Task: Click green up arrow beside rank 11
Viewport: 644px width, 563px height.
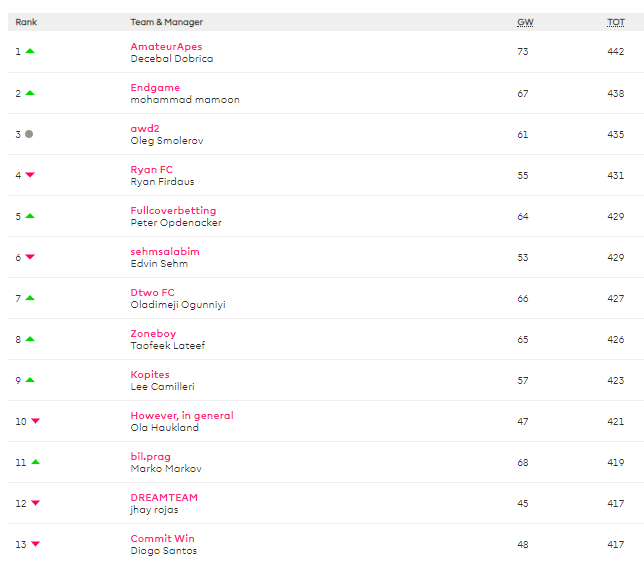Action: [x=35, y=462]
